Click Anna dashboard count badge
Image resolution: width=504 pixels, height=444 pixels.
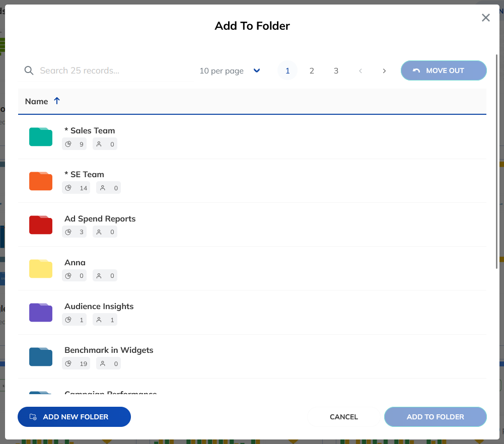coord(74,276)
